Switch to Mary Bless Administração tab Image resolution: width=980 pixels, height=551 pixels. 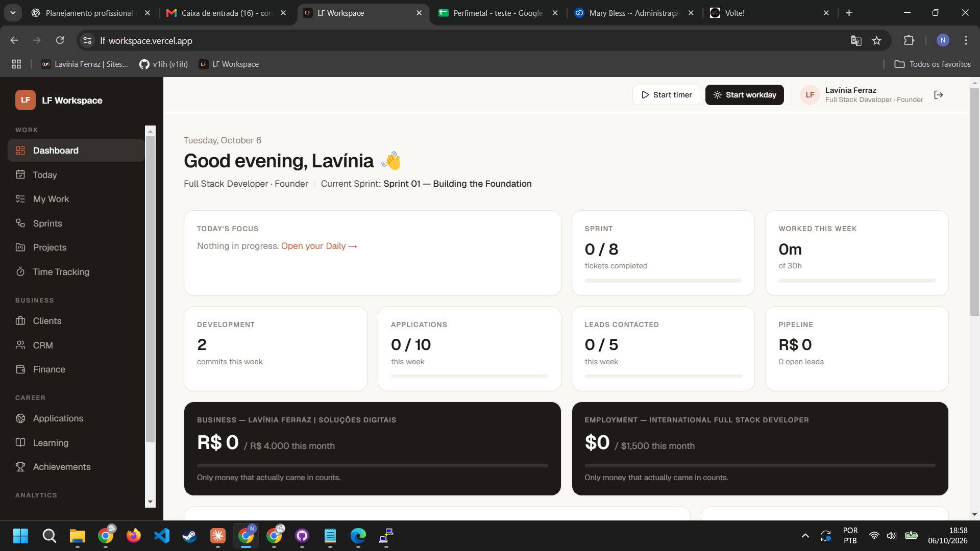point(634,13)
